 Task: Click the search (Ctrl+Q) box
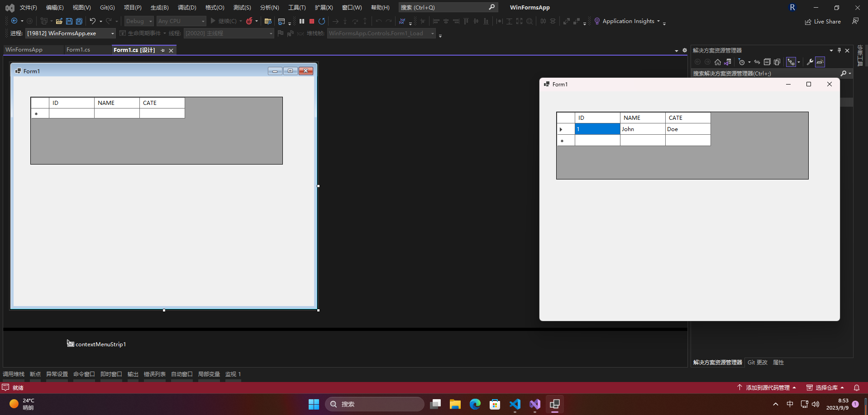pos(448,7)
